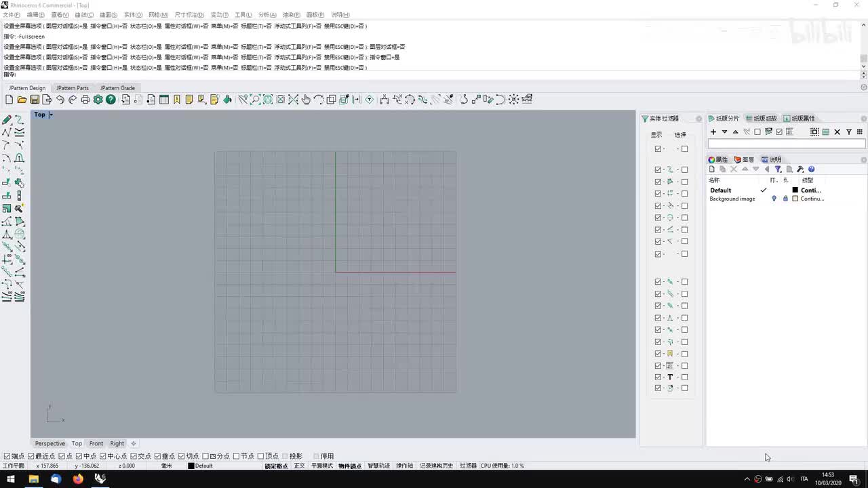868x488 pixels.
Task: Open help with green question mark icon
Action: click(x=111, y=100)
